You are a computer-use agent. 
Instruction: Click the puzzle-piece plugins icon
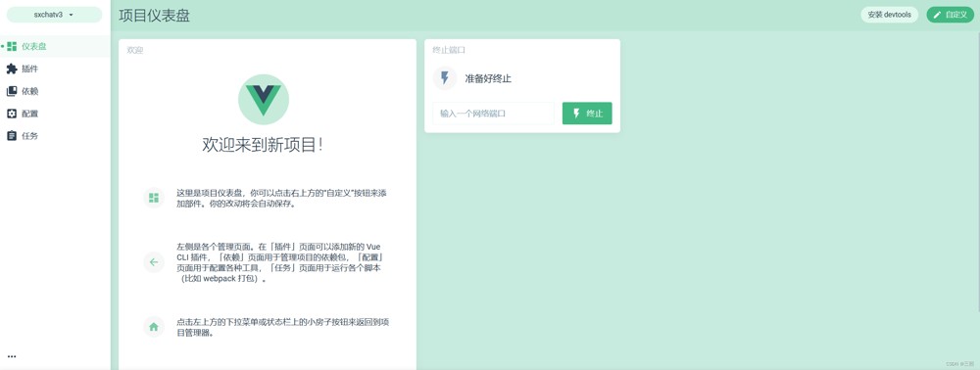(x=12, y=69)
